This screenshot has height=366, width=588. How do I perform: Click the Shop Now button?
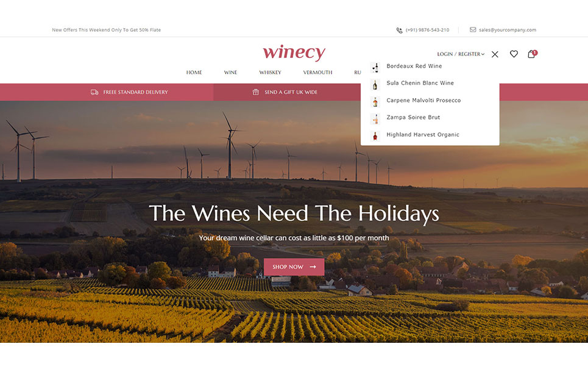pos(294,267)
